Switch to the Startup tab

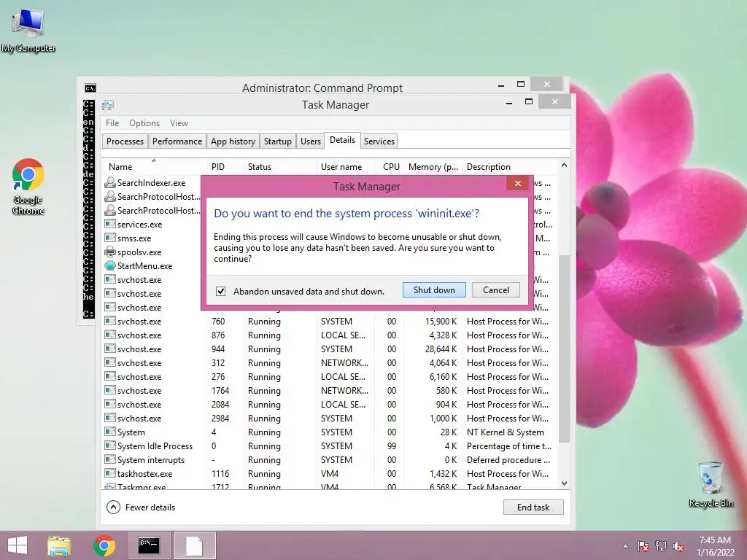(x=278, y=141)
